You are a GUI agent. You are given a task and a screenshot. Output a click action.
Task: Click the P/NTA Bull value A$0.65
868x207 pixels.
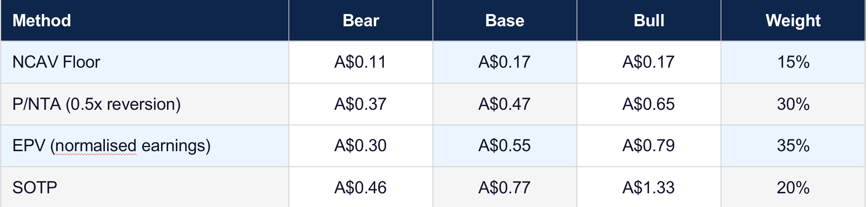(x=649, y=104)
